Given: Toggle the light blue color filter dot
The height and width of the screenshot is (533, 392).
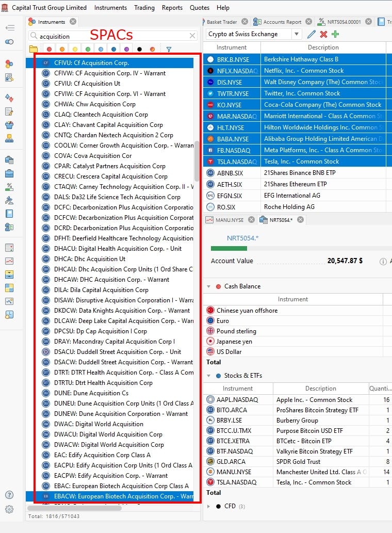Looking at the screenshot, I should pyautogui.click(x=101, y=50).
